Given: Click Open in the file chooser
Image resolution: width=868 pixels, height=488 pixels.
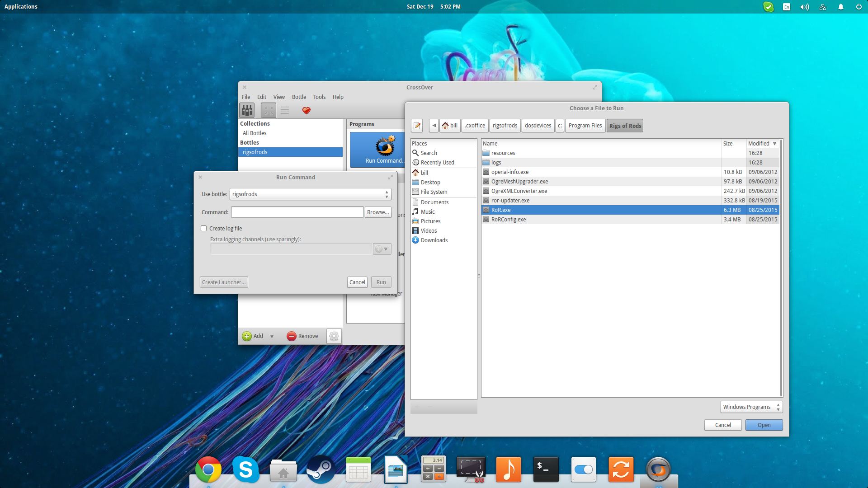Looking at the screenshot, I should pos(764,425).
